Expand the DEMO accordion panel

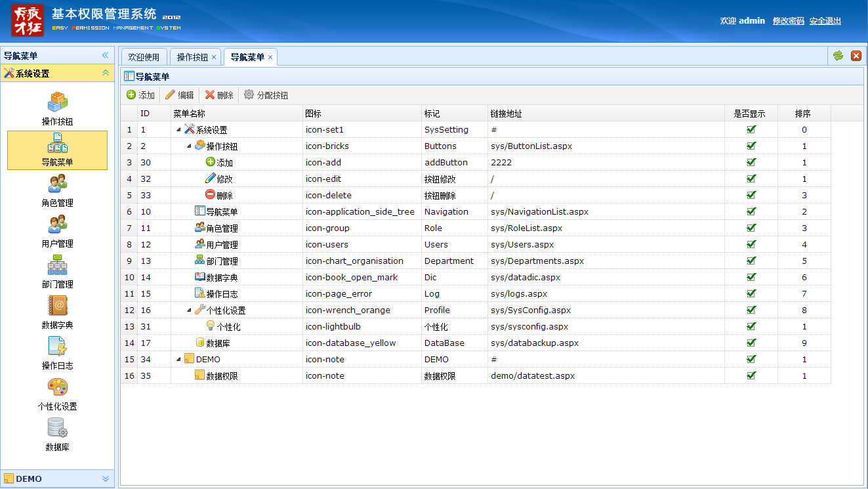point(105,478)
